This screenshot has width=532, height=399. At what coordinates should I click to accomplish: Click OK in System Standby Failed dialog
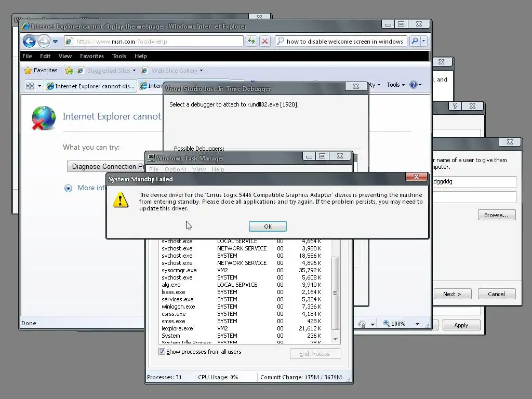pyautogui.click(x=268, y=227)
